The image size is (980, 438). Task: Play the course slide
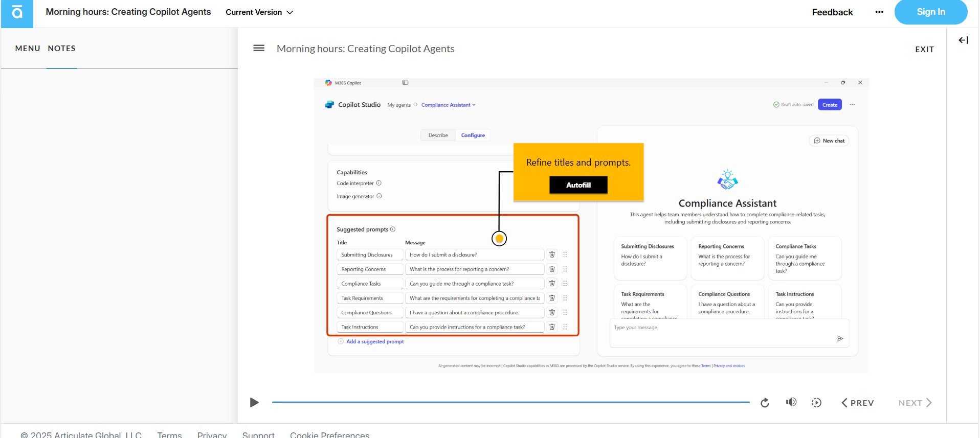pos(254,403)
